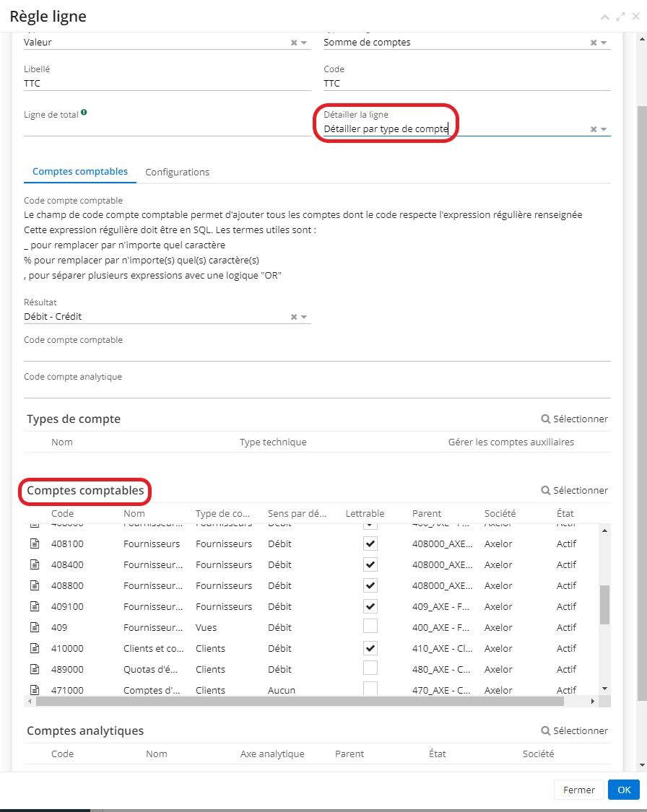Viewport: 647px width, 812px height.
Task: Open document icon for account 410000
Action: 34,648
